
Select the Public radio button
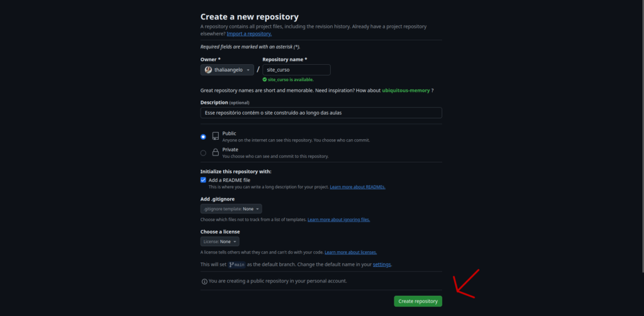point(203,137)
